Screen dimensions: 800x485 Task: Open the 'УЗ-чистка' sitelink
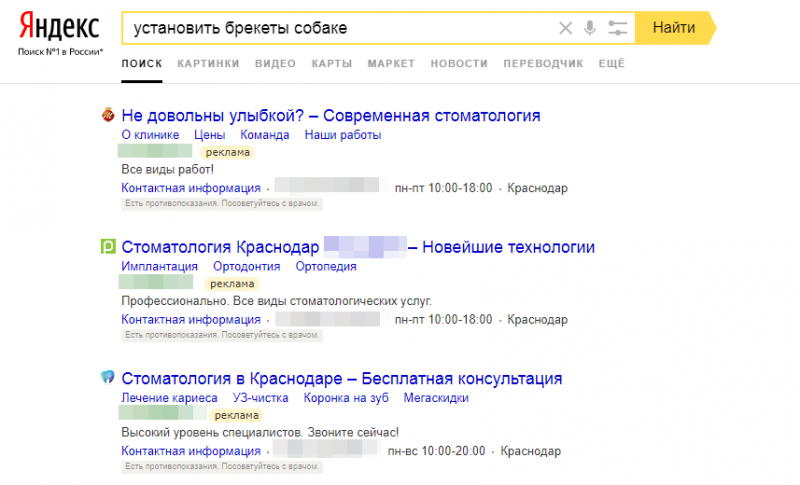coord(260,398)
